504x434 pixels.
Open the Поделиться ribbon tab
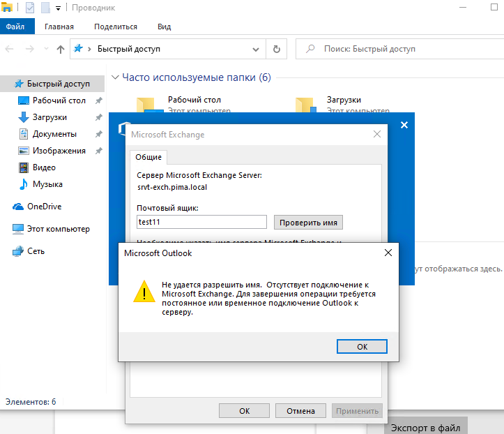pyautogui.click(x=116, y=27)
